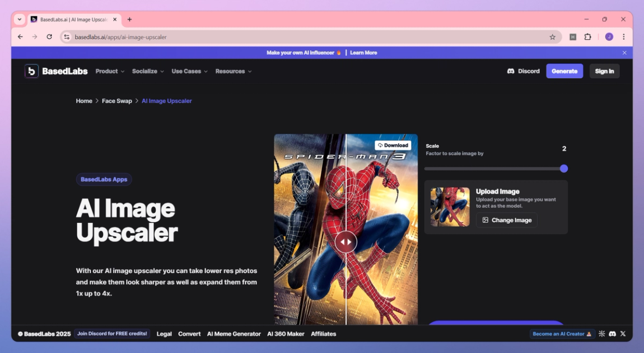Go to Face Swap breadcrumb
644x353 pixels.
(x=117, y=101)
